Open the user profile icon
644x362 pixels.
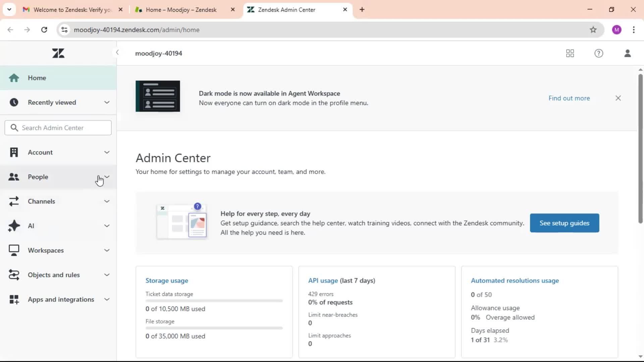point(628,53)
